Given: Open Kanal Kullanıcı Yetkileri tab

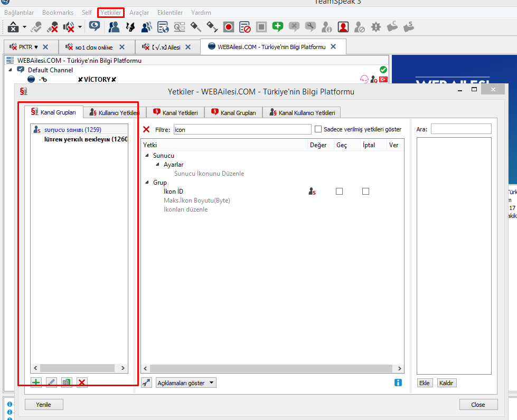Looking at the screenshot, I should point(302,113).
